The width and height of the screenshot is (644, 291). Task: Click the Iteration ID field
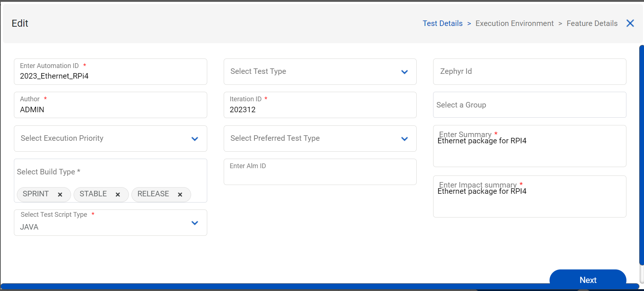319,109
